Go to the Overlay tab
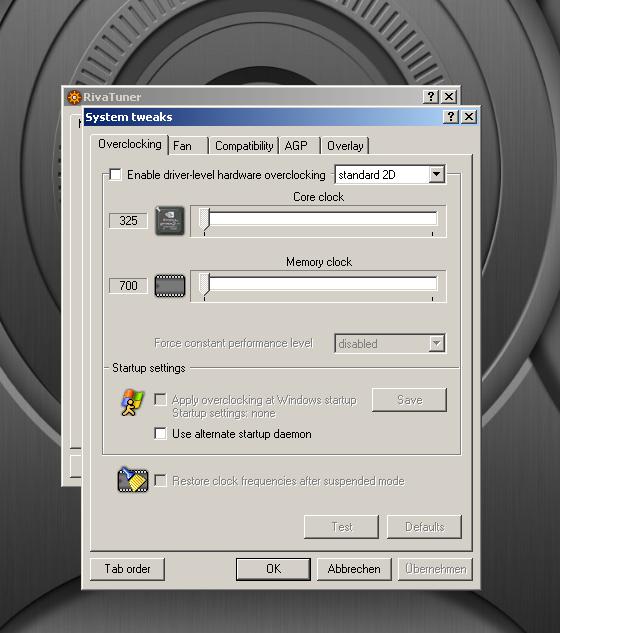 pos(345,146)
